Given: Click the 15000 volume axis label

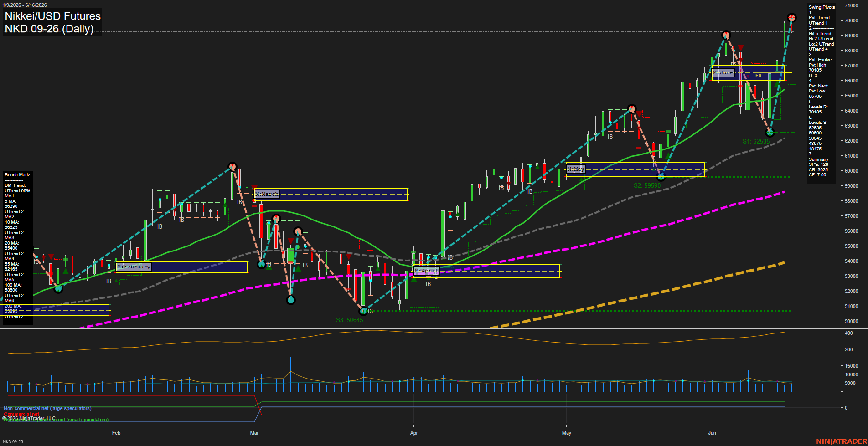Looking at the screenshot, I should point(852,366).
